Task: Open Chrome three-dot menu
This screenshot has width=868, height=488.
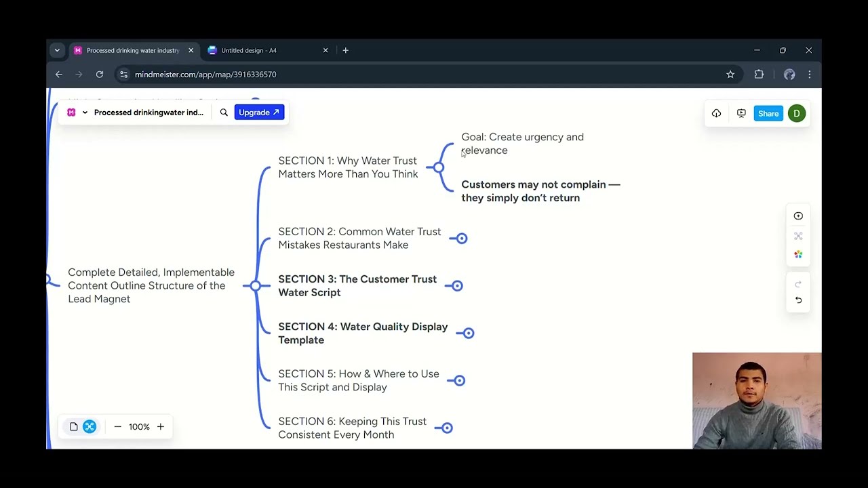Action: (x=809, y=75)
